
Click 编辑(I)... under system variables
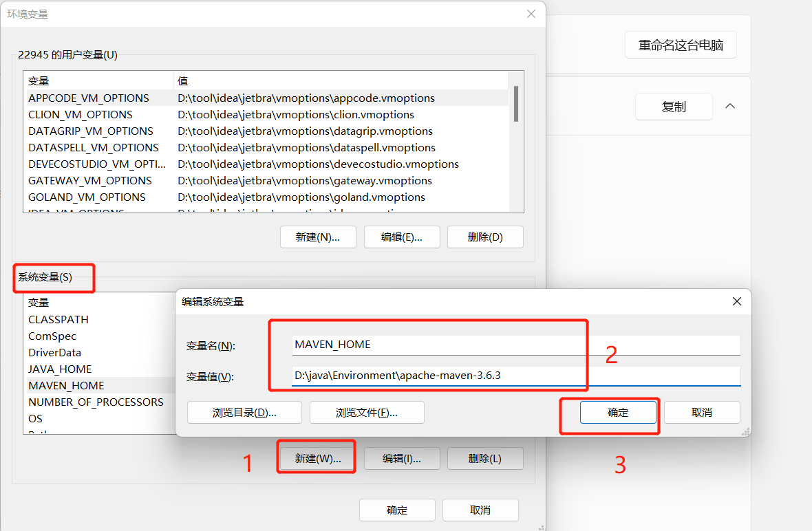click(x=402, y=459)
